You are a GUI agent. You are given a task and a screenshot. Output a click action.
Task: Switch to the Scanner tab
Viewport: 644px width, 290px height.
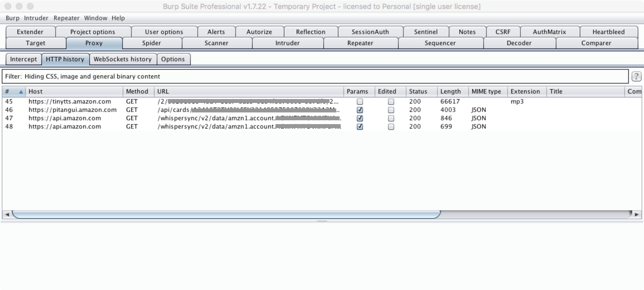coord(216,43)
